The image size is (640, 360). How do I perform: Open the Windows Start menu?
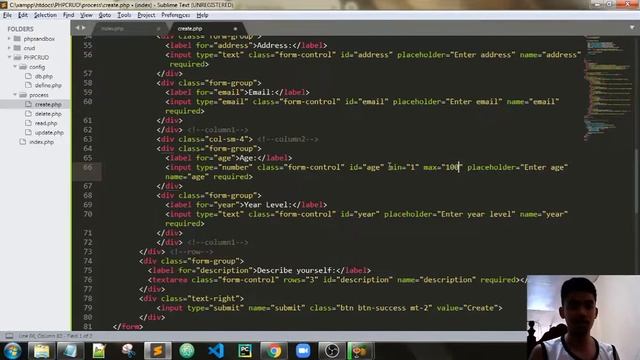point(12,351)
